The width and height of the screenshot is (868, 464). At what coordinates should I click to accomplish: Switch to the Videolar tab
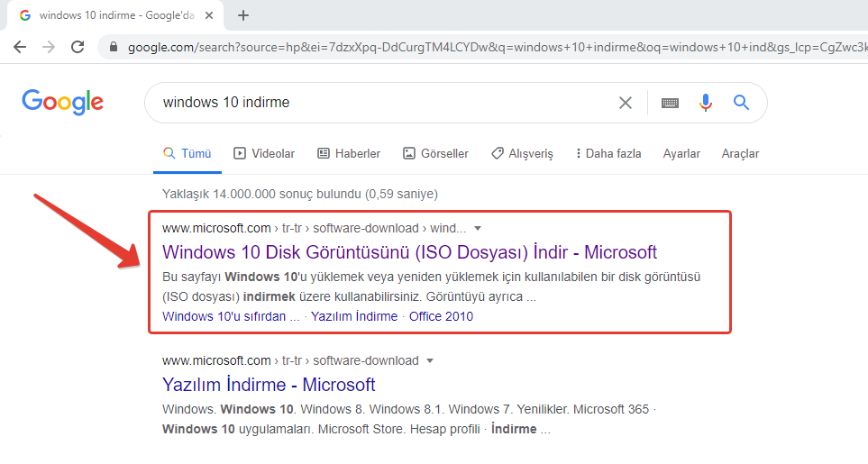[264, 154]
